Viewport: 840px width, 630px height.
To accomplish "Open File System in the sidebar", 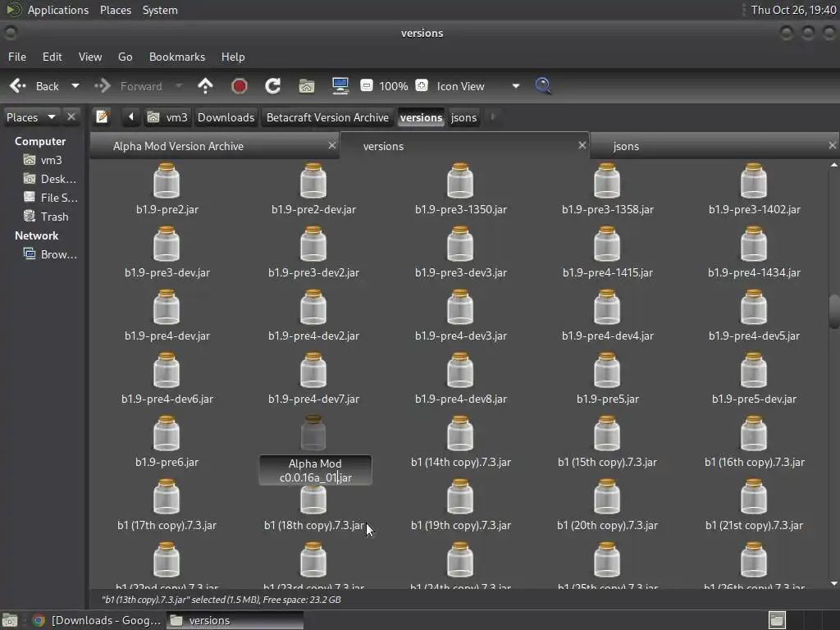I will point(51,198).
